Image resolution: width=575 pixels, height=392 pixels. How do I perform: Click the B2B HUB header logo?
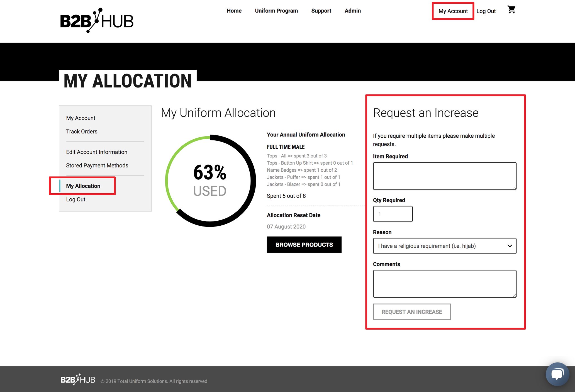pos(97,21)
